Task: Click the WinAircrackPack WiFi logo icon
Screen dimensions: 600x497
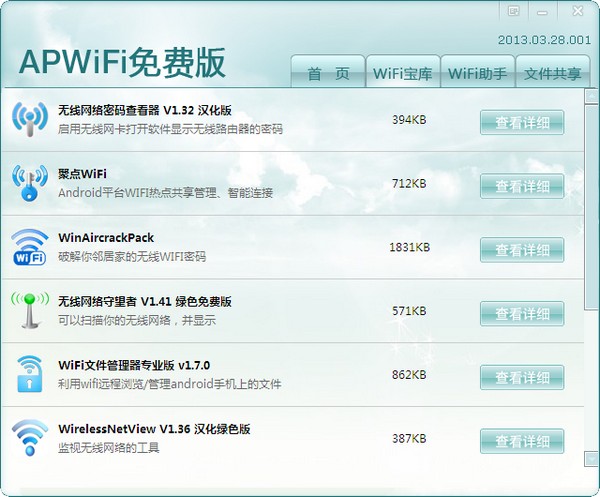Action: (x=30, y=247)
